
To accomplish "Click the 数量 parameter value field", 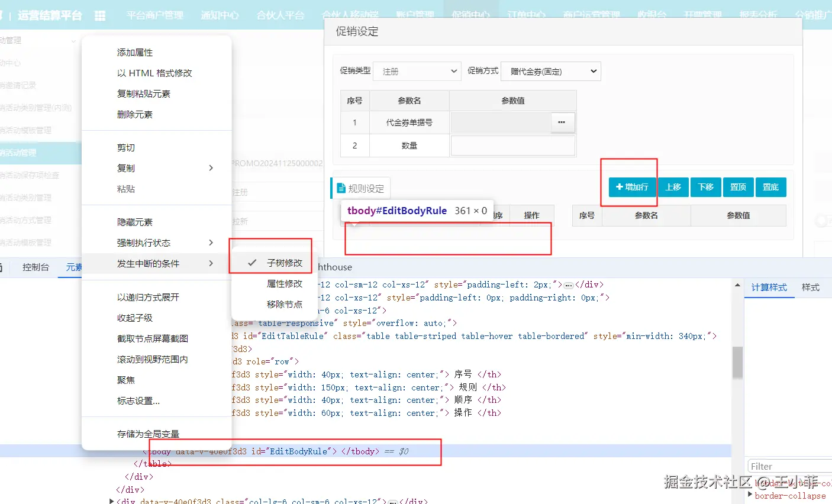I will [513, 146].
